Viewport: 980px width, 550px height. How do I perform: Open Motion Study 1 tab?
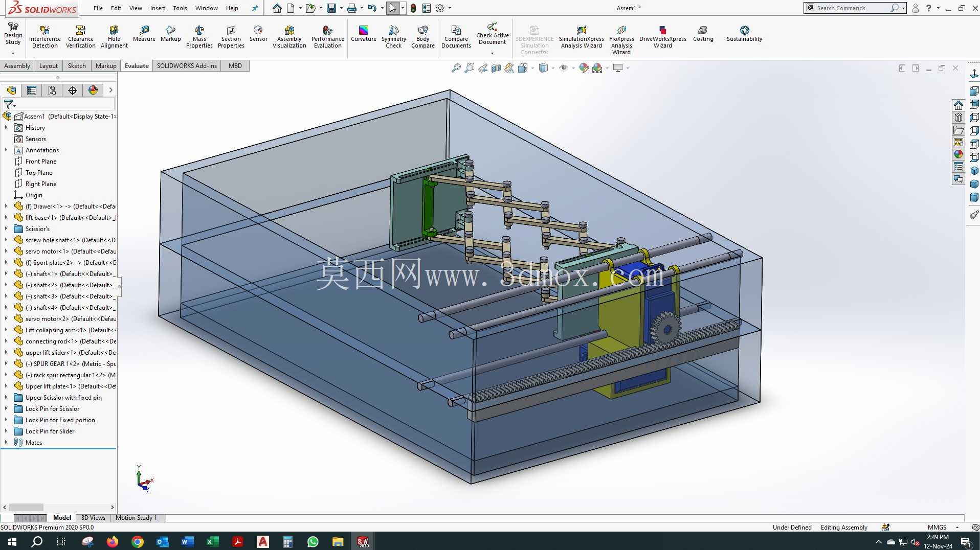pos(136,518)
